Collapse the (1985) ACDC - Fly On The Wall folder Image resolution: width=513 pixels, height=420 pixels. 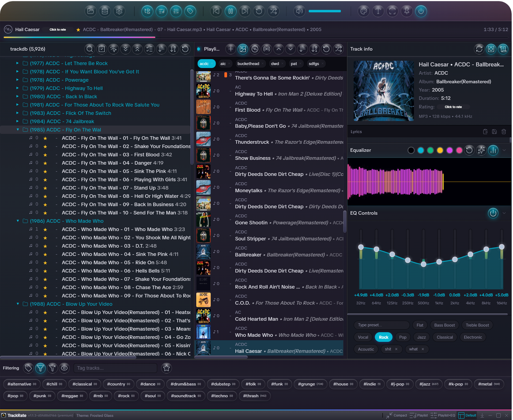18,130
